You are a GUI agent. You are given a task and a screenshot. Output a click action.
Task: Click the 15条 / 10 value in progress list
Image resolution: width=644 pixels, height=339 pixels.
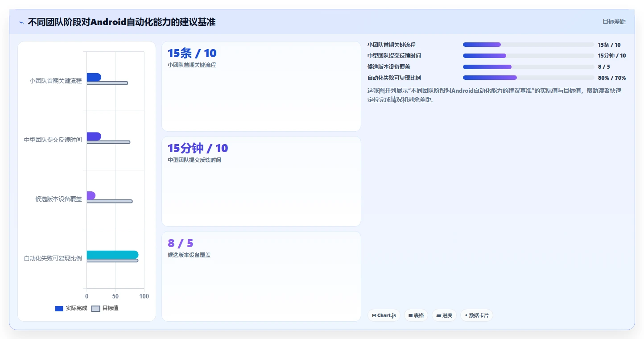[609, 45]
